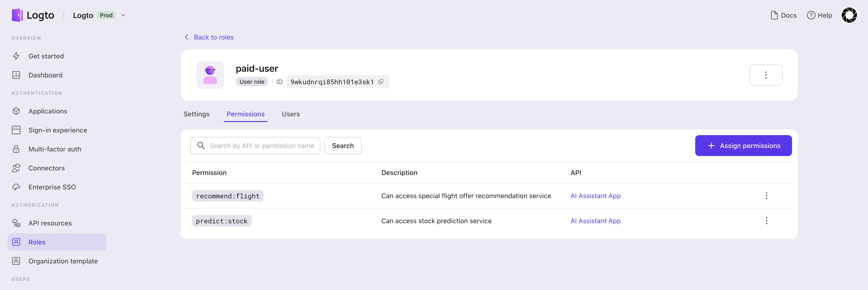Click the paid-user avatar image
Screen dimensions: 868x290
pyautogui.click(x=210, y=75)
